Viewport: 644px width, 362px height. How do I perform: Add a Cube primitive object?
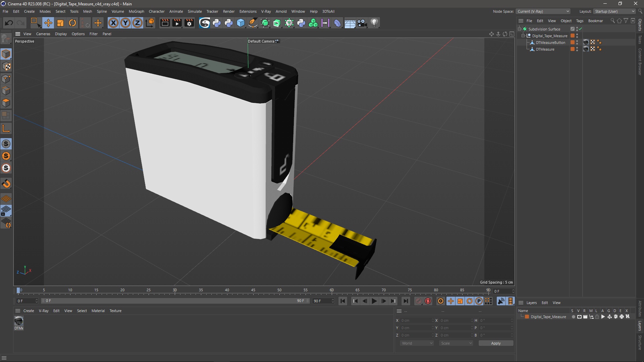click(x=241, y=23)
